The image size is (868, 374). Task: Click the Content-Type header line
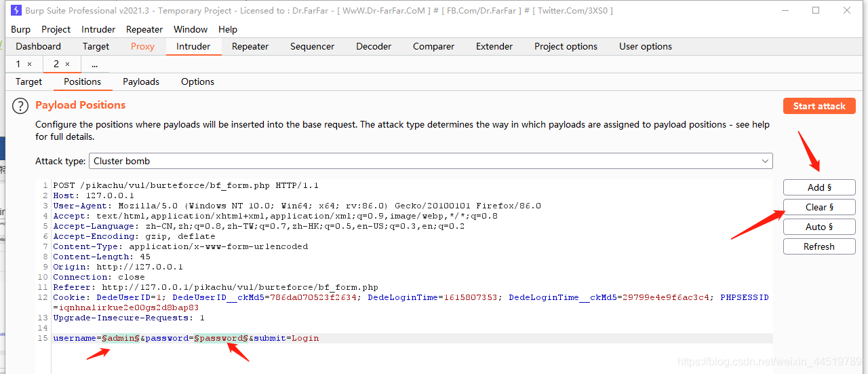(x=180, y=246)
